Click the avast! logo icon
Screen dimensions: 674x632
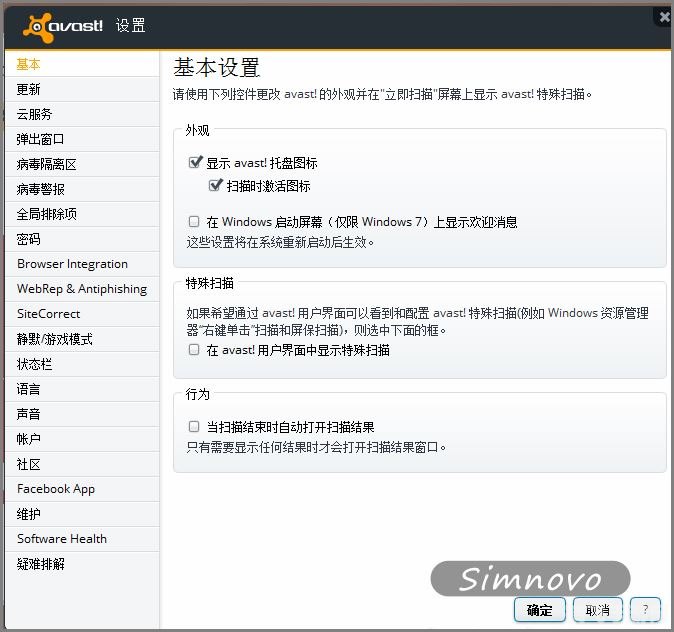click(x=38, y=28)
